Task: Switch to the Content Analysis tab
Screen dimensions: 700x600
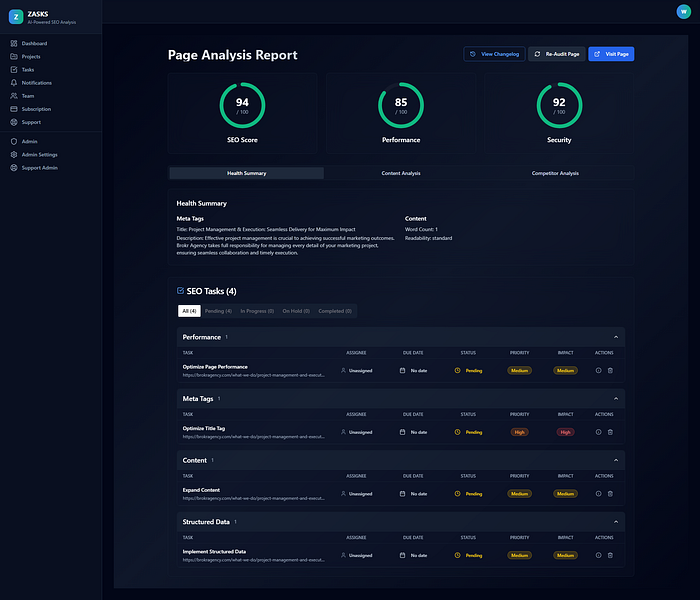Action: point(401,173)
